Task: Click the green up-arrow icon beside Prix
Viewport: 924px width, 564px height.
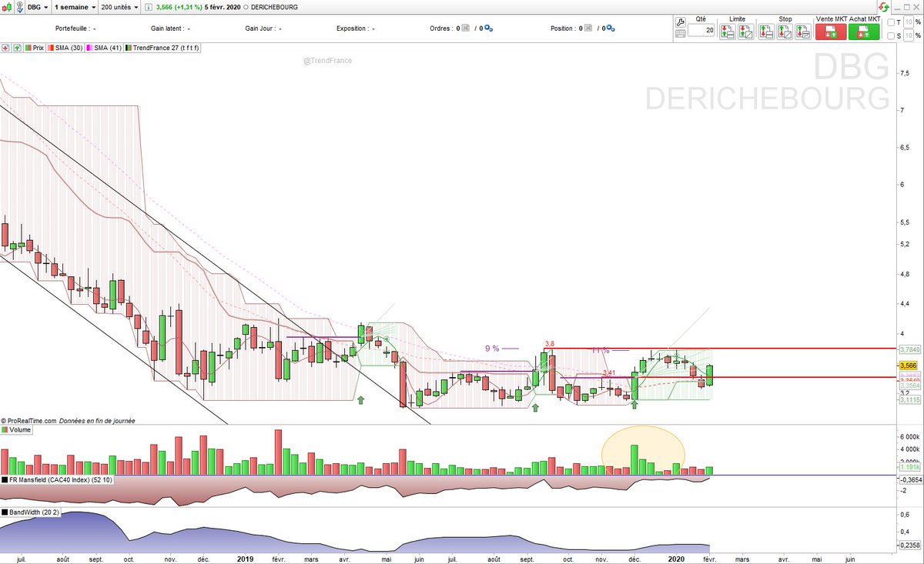Action: click(17, 48)
